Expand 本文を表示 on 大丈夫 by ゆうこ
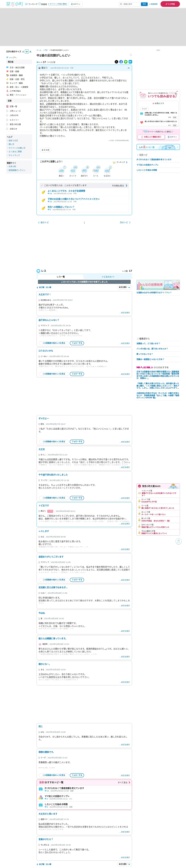Screen dimensions: 186x868 pyautogui.click(x=125, y=467)
